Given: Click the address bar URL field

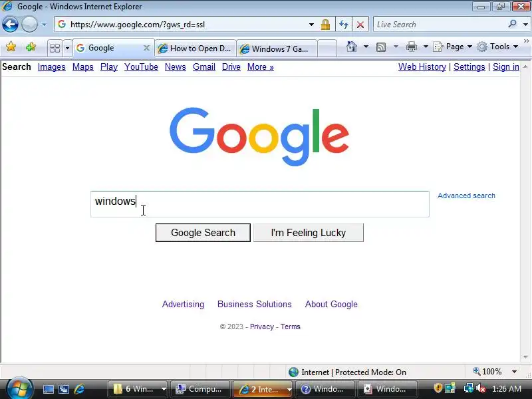Looking at the screenshot, I should [184, 25].
